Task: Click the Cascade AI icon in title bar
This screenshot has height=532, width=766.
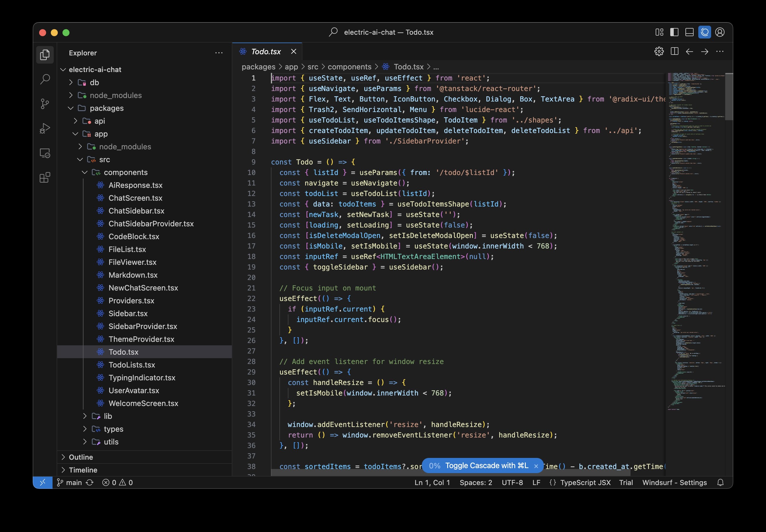Action: tap(705, 32)
